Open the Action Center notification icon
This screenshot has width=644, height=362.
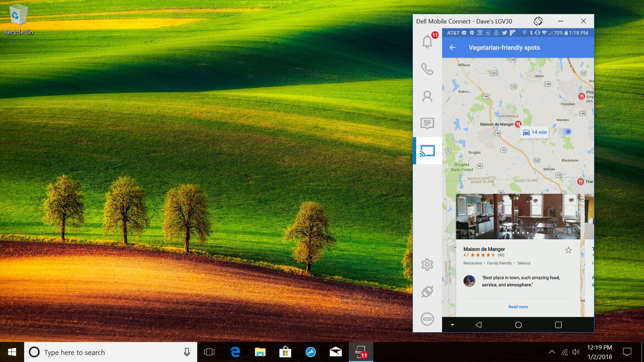(x=627, y=352)
